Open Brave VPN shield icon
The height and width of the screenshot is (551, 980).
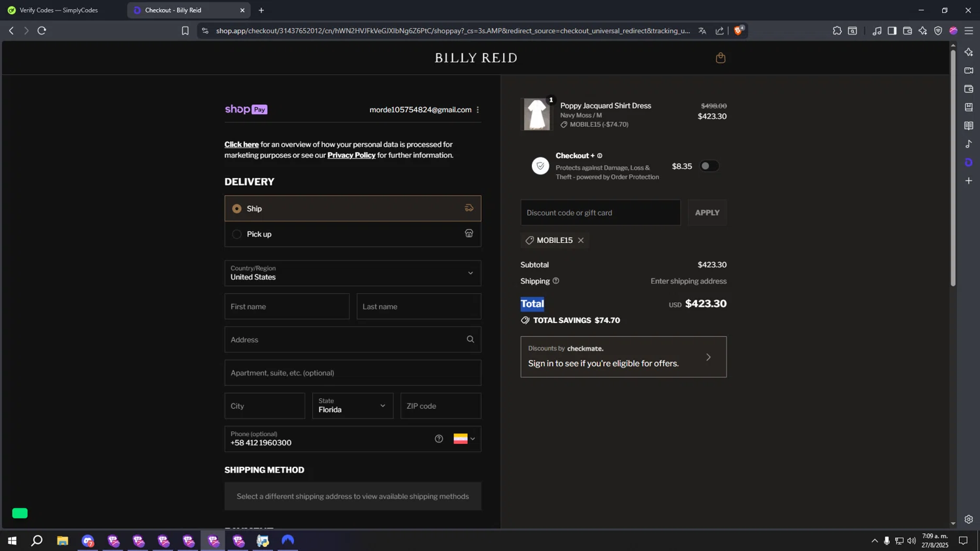pyautogui.click(x=938, y=31)
